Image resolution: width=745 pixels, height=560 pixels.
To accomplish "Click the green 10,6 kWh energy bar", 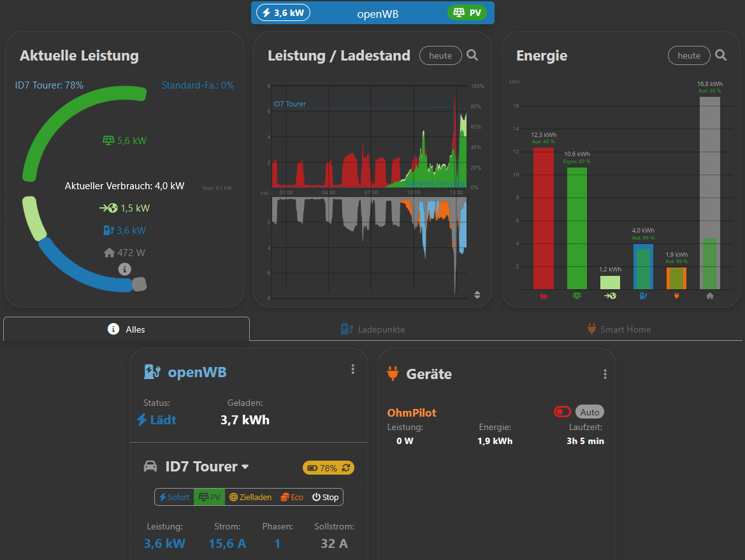I will [577, 228].
